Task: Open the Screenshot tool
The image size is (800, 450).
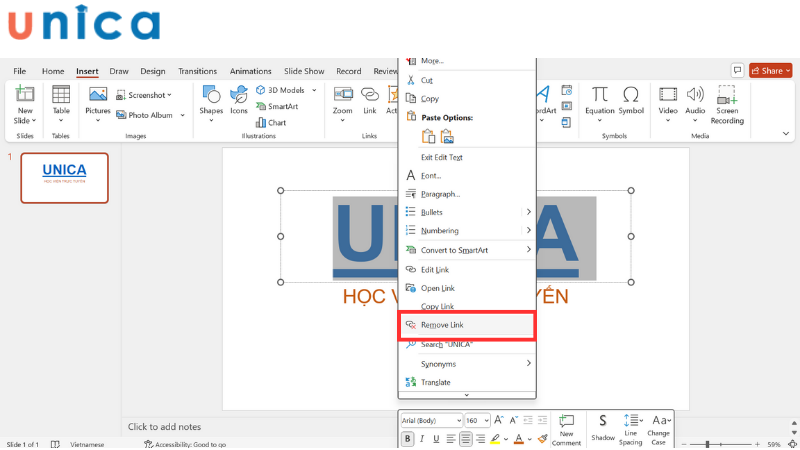Action: coord(144,95)
